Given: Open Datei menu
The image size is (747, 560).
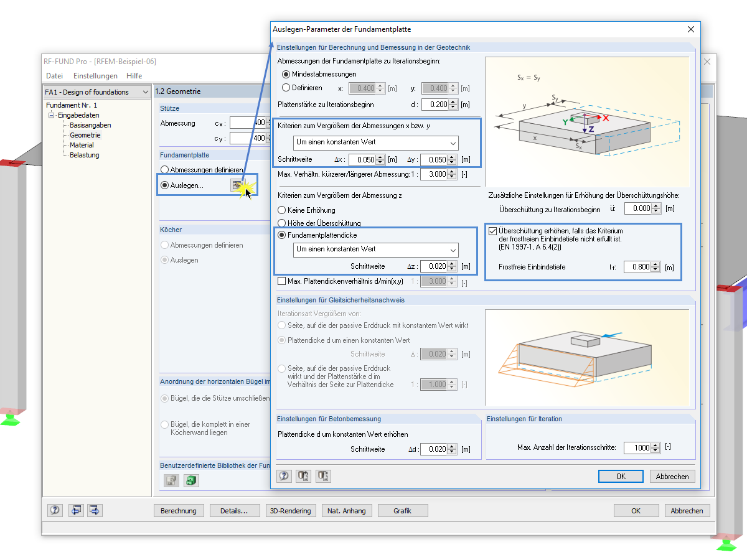Looking at the screenshot, I should 54,76.
